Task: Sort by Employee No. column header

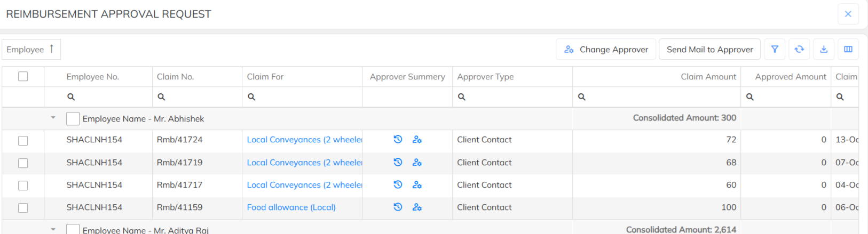Action: 92,77
